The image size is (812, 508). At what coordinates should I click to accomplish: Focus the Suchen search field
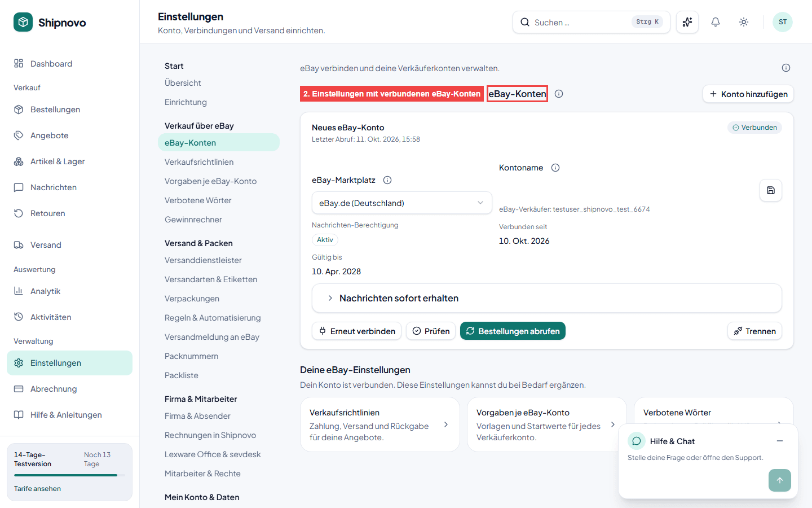click(592, 22)
